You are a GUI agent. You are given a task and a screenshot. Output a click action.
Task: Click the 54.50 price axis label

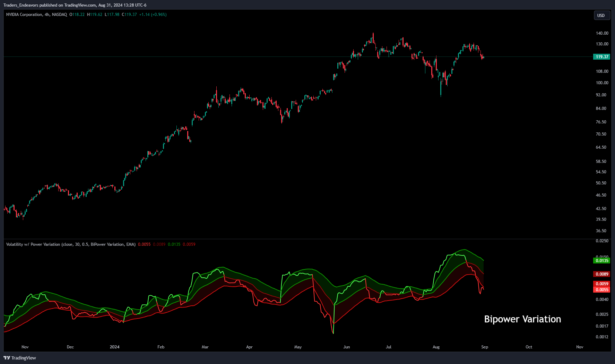pos(601,172)
